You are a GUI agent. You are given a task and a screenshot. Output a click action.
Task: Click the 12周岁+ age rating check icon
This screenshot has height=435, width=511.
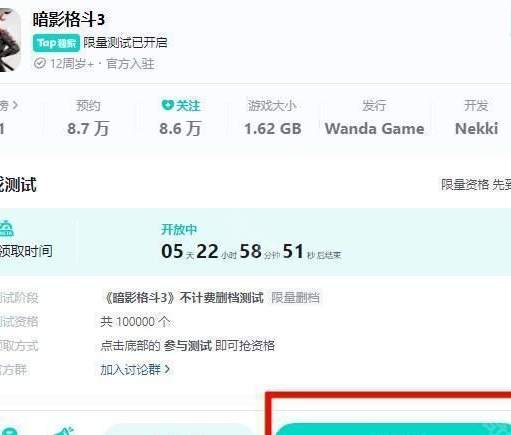click(40, 63)
